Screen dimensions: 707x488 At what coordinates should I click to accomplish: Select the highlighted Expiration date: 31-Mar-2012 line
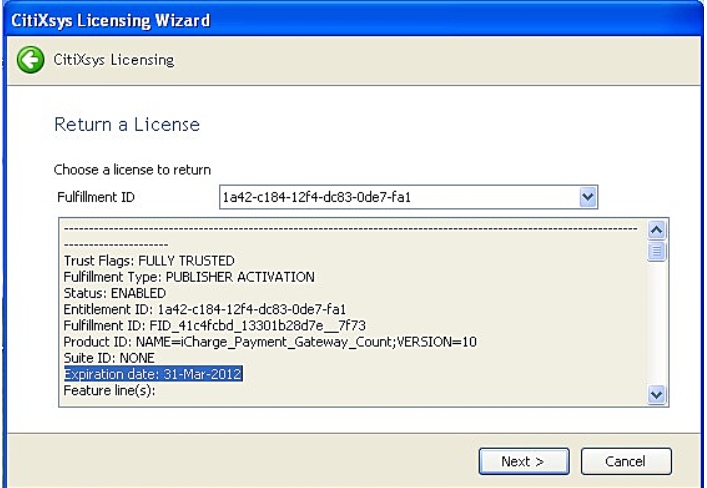153,374
